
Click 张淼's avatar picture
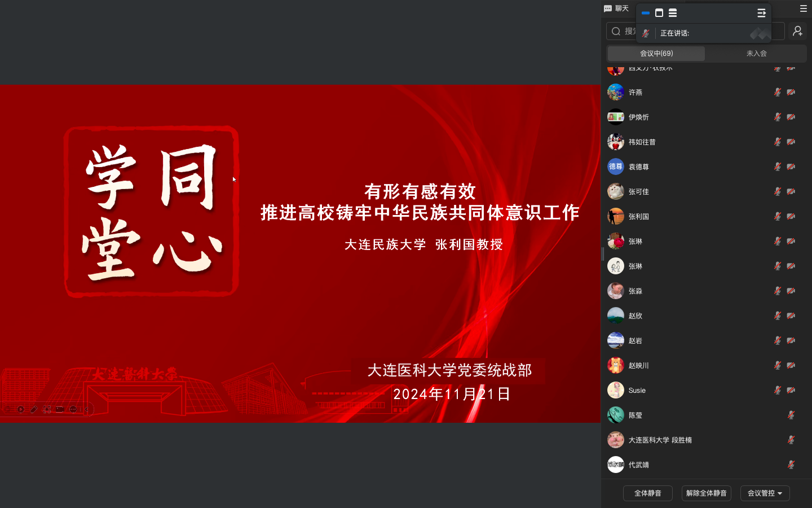point(616,291)
